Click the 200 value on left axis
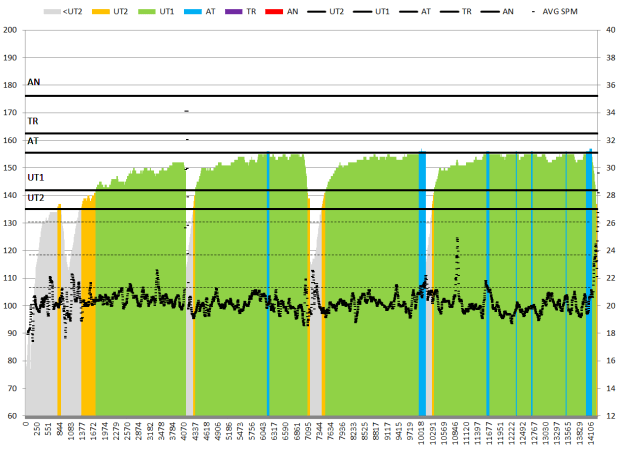 10,29
